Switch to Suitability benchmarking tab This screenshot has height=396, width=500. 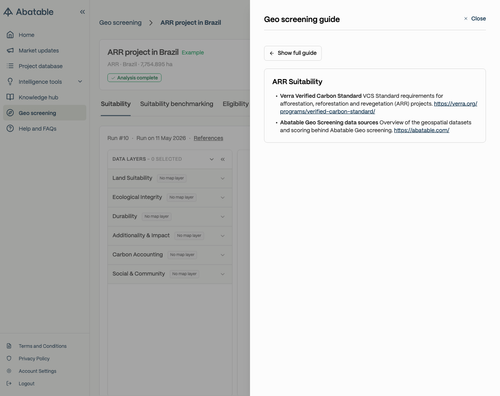tap(176, 104)
